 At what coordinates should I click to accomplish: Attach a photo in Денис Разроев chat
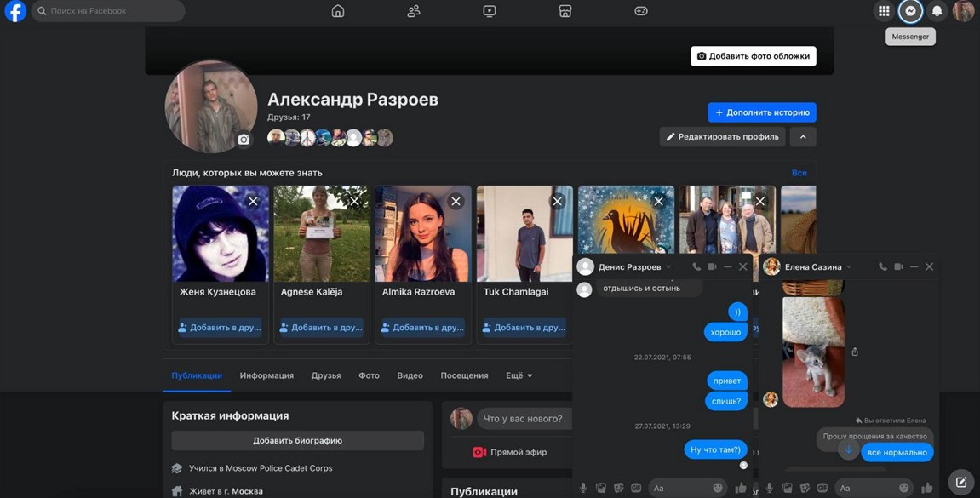pyautogui.click(x=600, y=488)
